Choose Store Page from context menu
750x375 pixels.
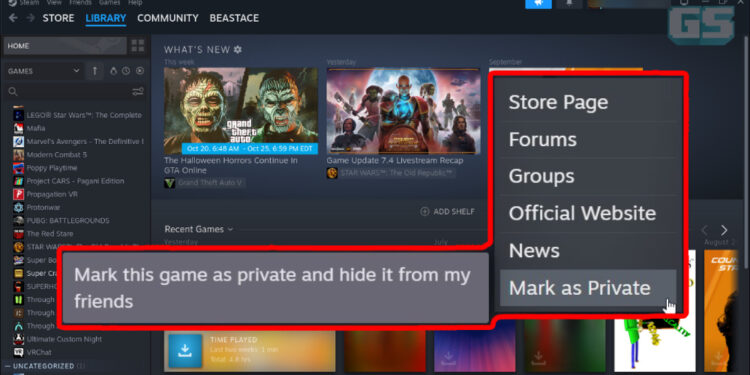coord(588,102)
